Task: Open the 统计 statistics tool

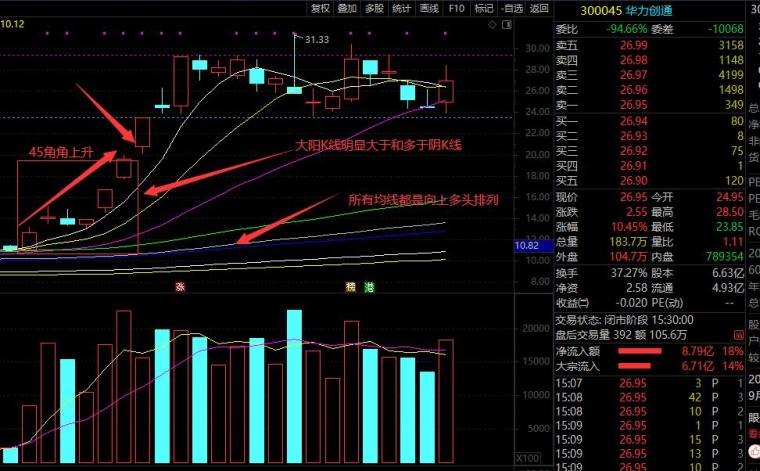Action: [x=401, y=8]
